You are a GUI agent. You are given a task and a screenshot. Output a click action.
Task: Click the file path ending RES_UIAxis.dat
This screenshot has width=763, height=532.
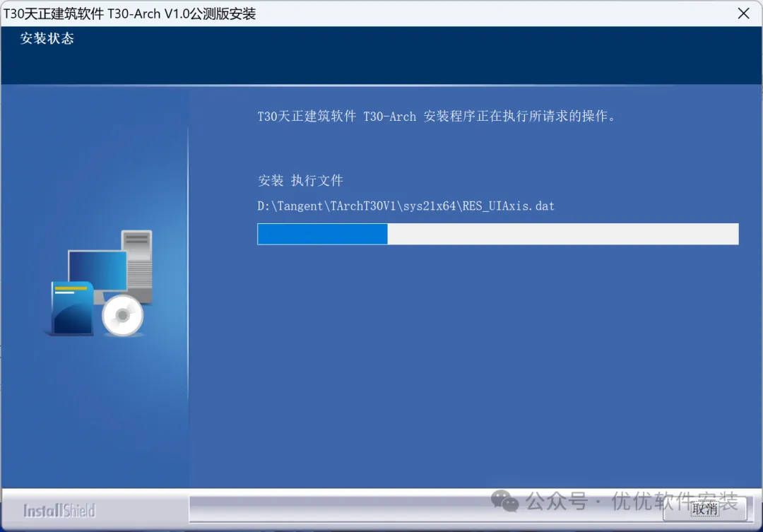[x=406, y=206]
